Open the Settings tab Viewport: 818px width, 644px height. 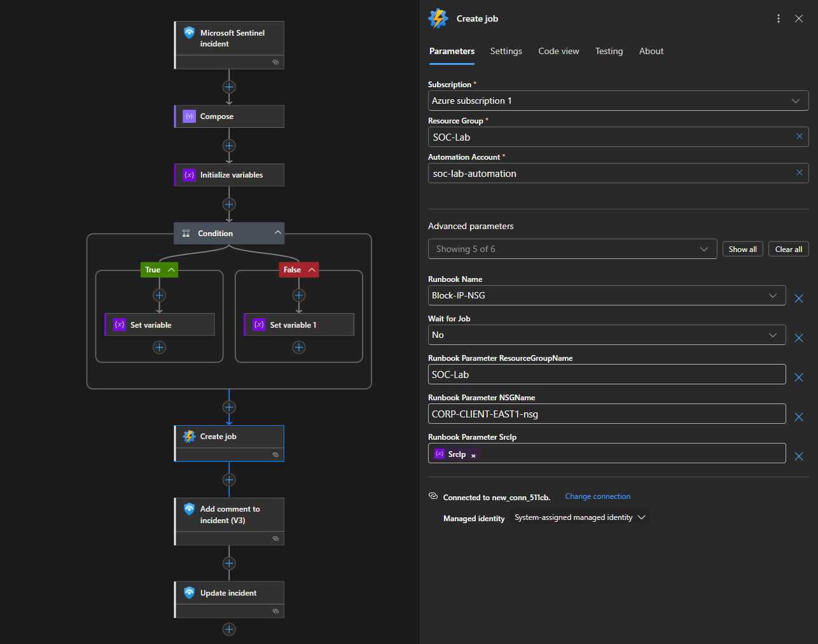pyautogui.click(x=506, y=51)
